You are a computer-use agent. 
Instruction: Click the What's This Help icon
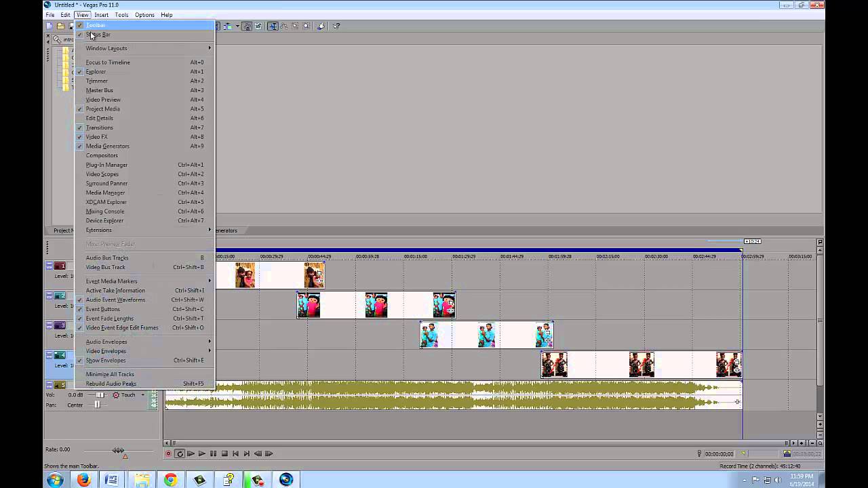tap(337, 26)
